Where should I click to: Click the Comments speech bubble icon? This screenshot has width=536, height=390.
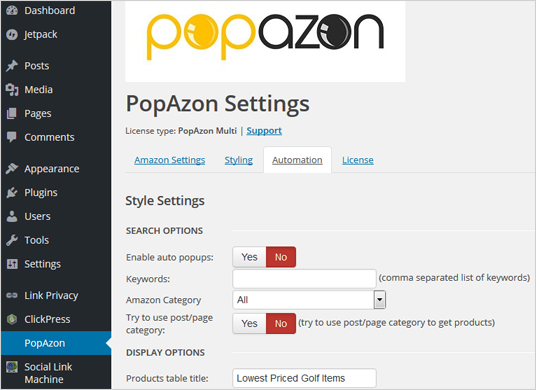(12, 137)
